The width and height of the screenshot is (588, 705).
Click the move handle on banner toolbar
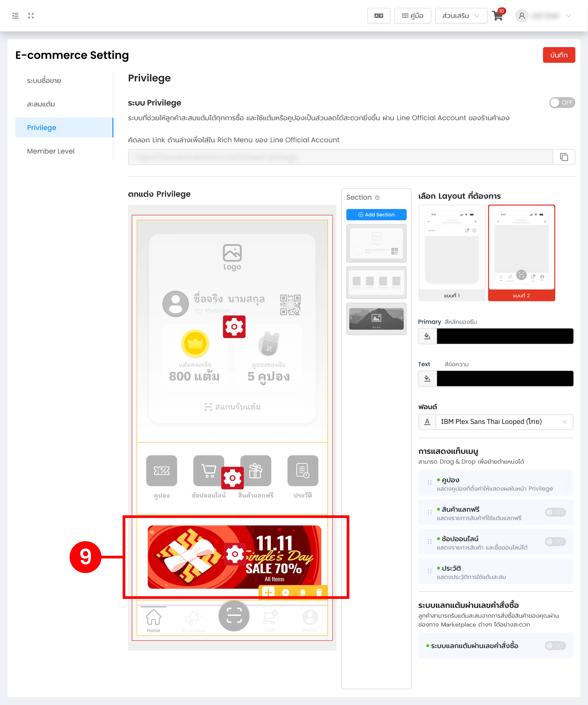(x=268, y=593)
